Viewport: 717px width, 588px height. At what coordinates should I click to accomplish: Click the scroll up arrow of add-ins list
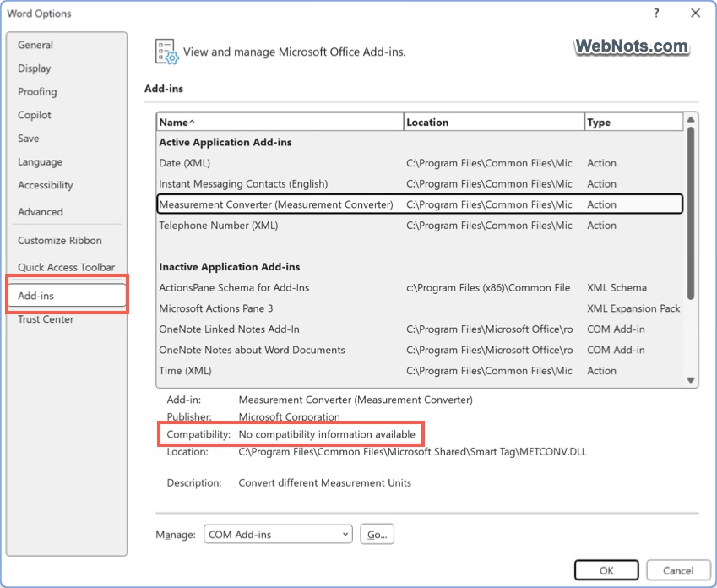click(x=691, y=119)
